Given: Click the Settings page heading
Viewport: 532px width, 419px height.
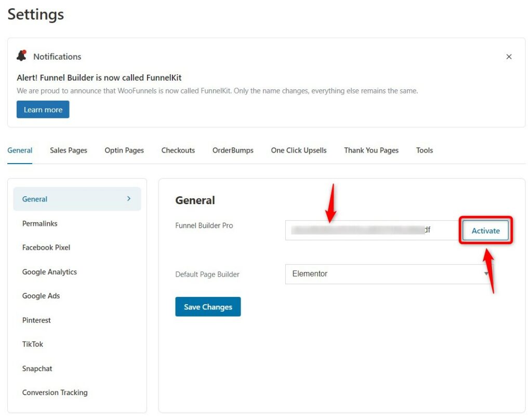Looking at the screenshot, I should [x=36, y=15].
